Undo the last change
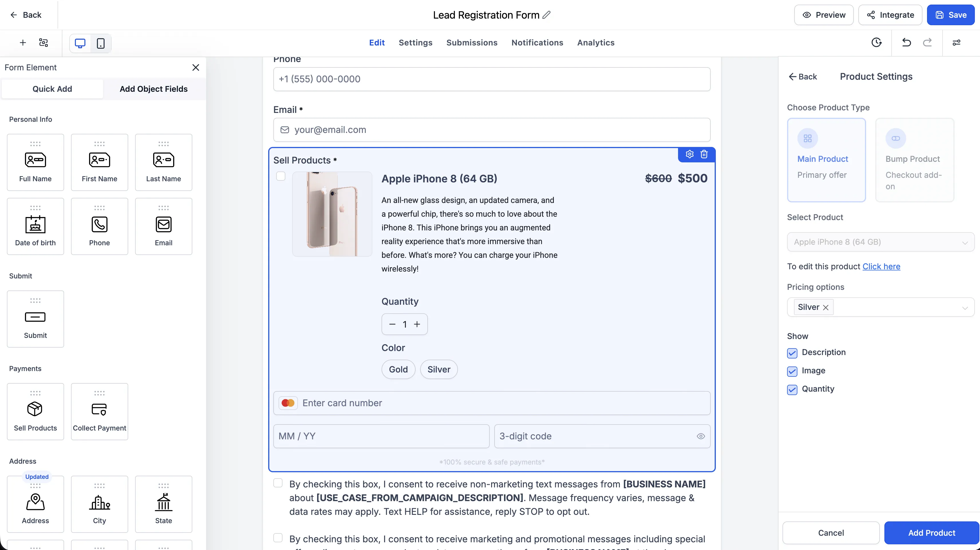The width and height of the screenshot is (980, 550). pyautogui.click(x=906, y=43)
